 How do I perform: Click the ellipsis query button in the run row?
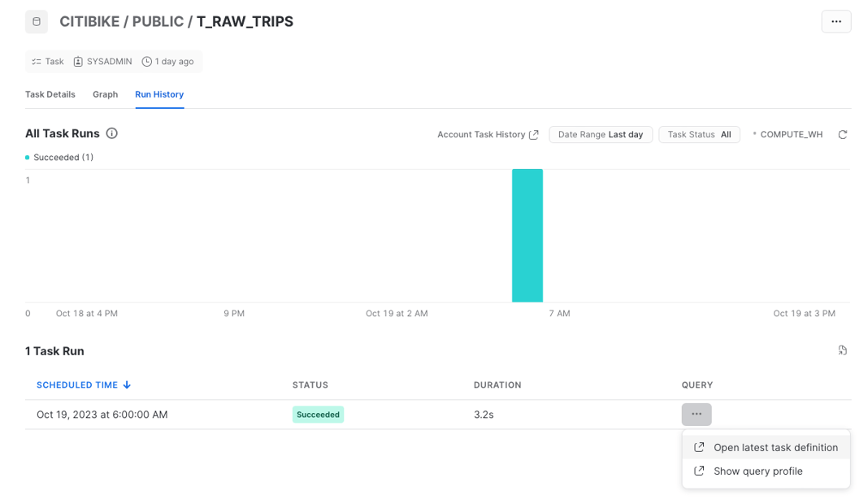tap(697, 415)
